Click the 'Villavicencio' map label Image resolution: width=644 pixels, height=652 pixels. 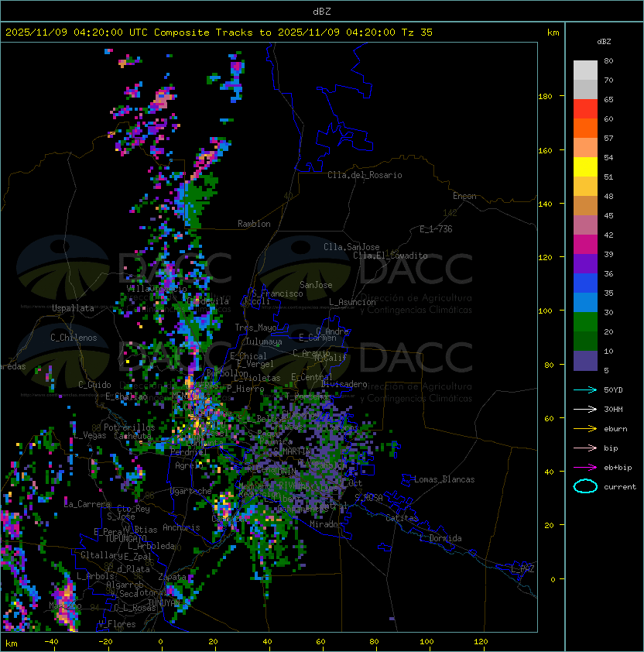point(156,288)
